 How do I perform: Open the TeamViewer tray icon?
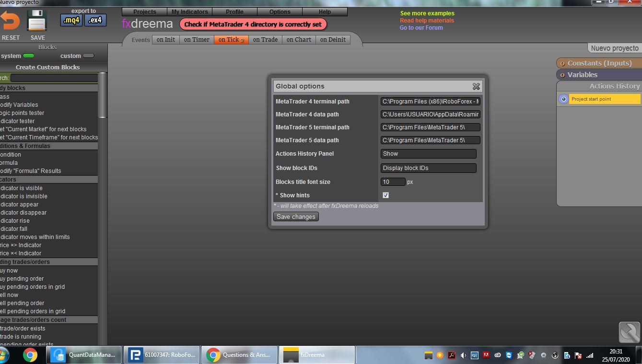pyautogui.click(x=509, y=355)
